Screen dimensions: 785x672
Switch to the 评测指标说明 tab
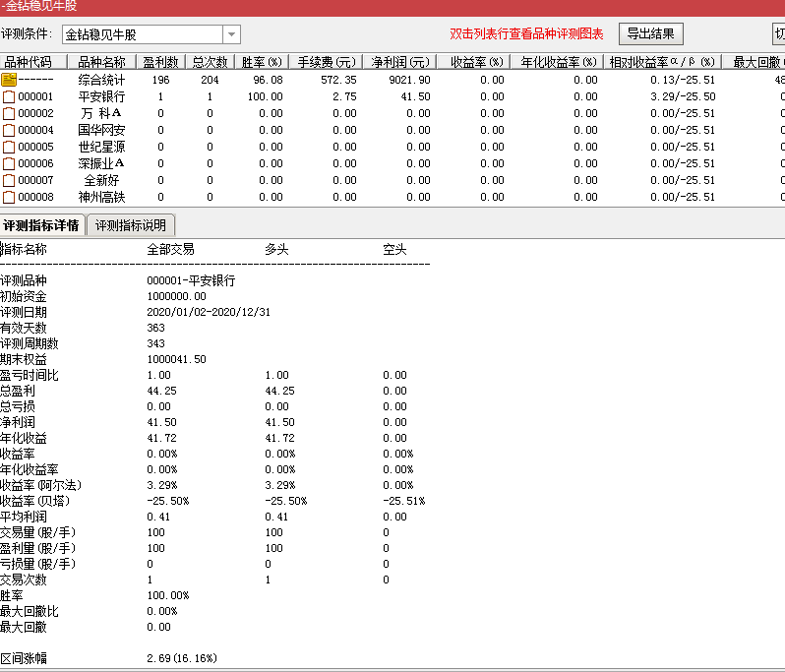(x=132, y=225)
